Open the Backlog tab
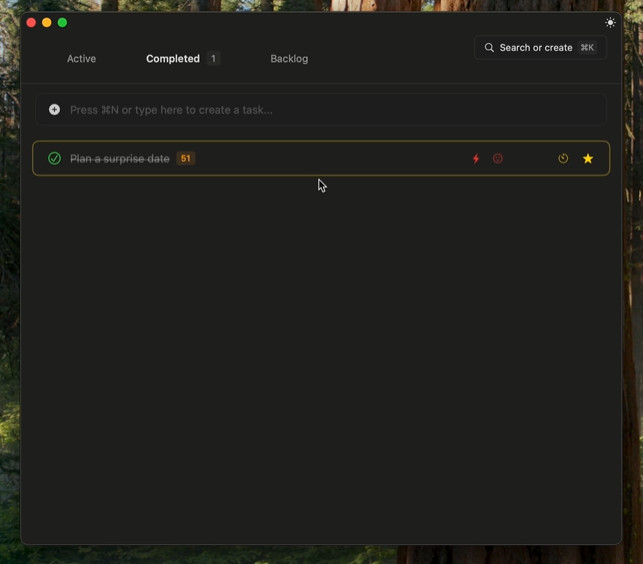The image size is (643, 564). 289,59
